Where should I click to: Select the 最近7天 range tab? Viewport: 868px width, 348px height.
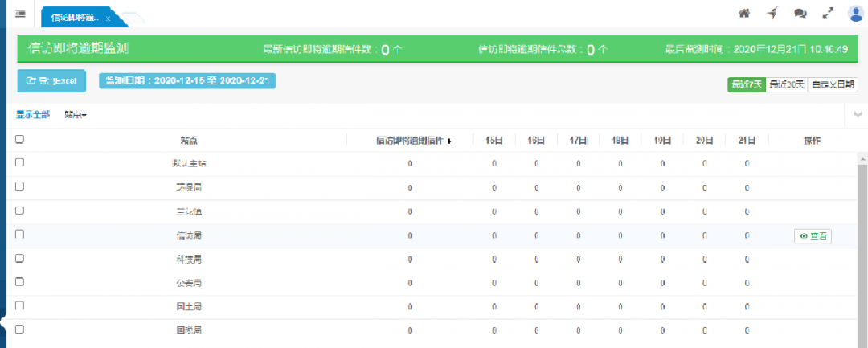pyautogui.click(x=746, y=84)
